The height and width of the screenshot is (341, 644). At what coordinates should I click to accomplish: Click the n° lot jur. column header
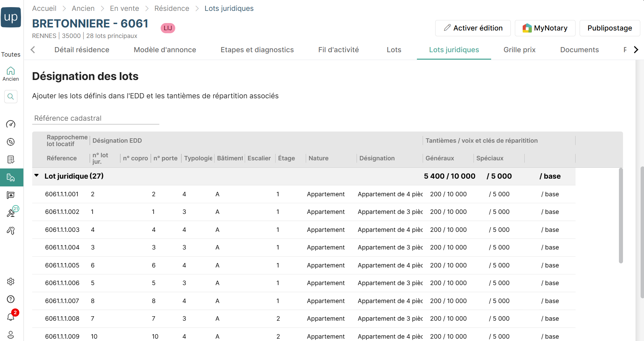(x=100, y=158)
